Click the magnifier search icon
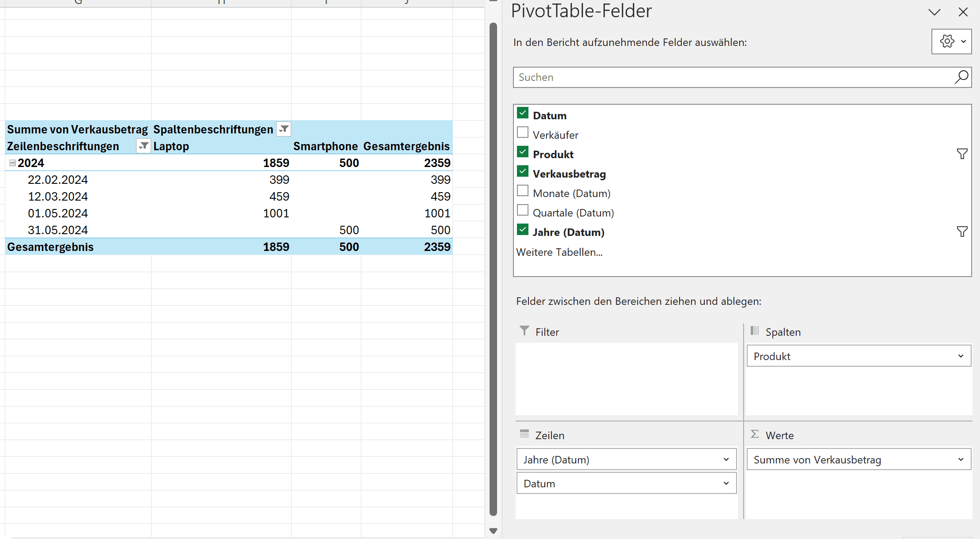This screenshot has width=980, height=539. [962, 77]
